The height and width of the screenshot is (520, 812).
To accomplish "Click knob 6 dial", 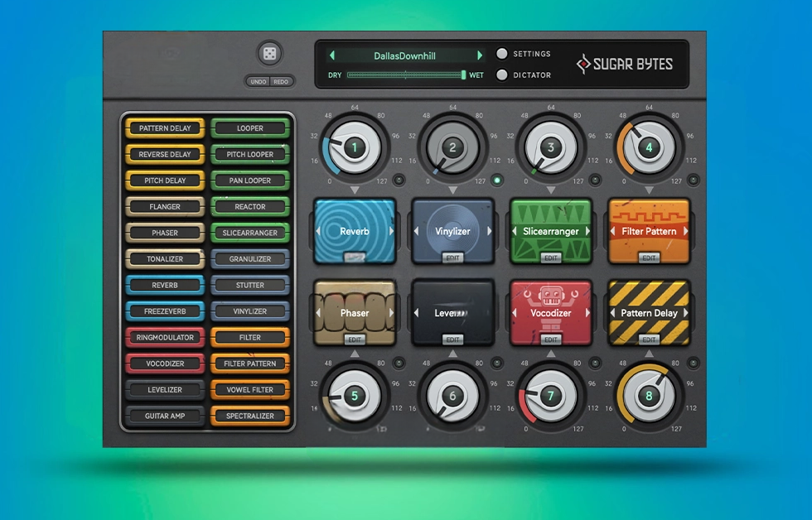I will 452,397.
